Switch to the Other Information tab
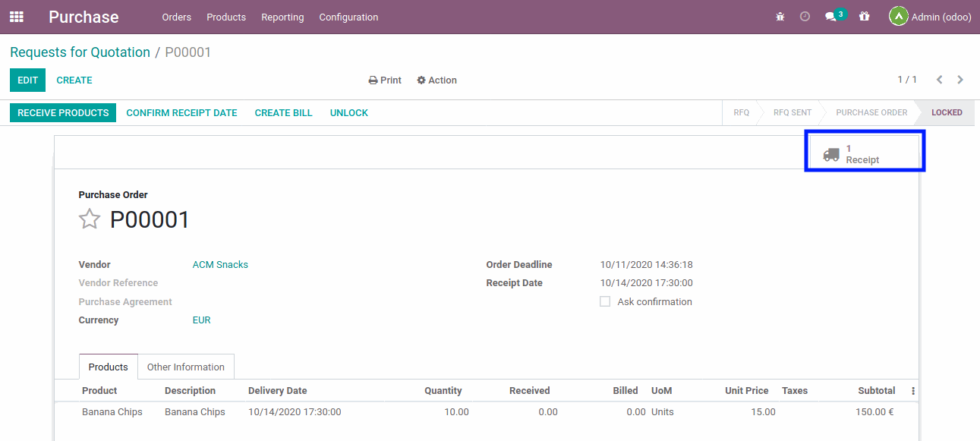 click(185, 367)
